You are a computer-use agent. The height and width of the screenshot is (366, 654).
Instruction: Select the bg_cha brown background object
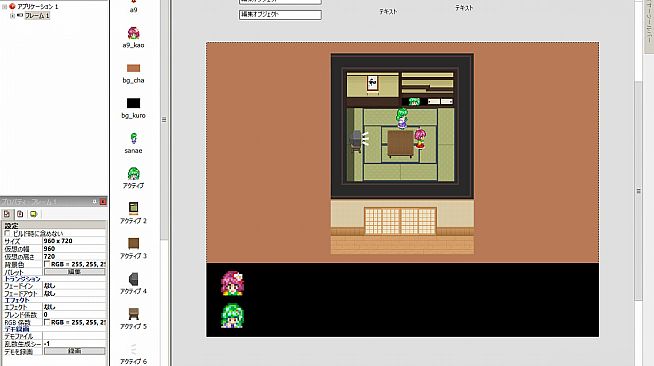point(133,68)
